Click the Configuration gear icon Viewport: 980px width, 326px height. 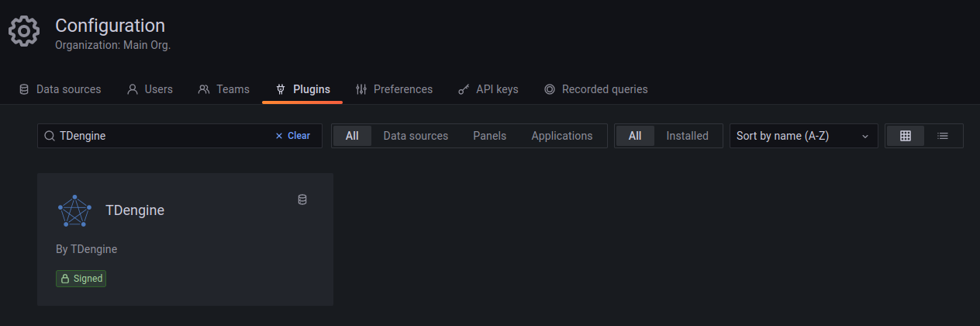click(23, 32)
